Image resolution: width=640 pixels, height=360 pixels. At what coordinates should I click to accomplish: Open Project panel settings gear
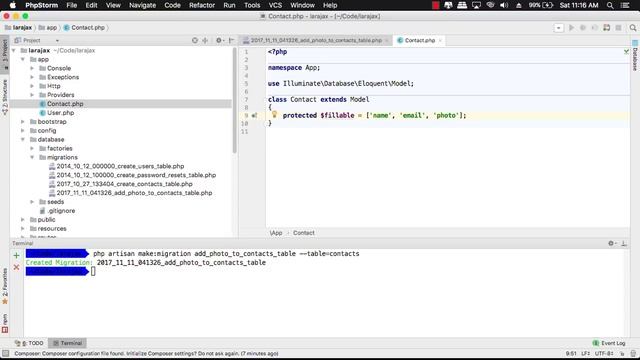pos(219,40)
